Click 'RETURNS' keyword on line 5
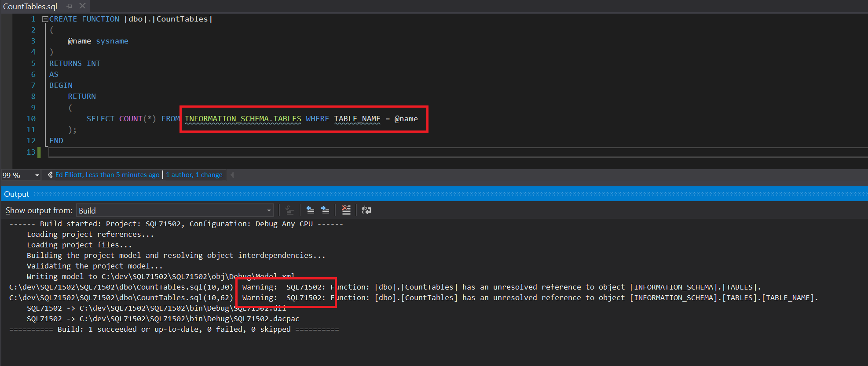This screenshot has height=366, width=868. 66,64
